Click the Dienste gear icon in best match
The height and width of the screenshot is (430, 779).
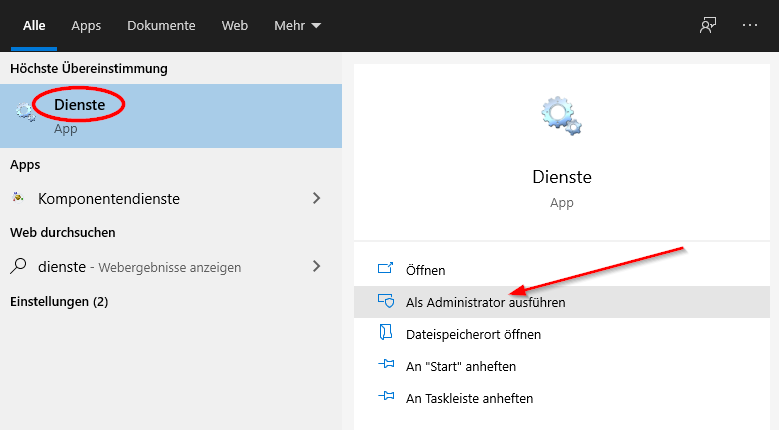27,111
